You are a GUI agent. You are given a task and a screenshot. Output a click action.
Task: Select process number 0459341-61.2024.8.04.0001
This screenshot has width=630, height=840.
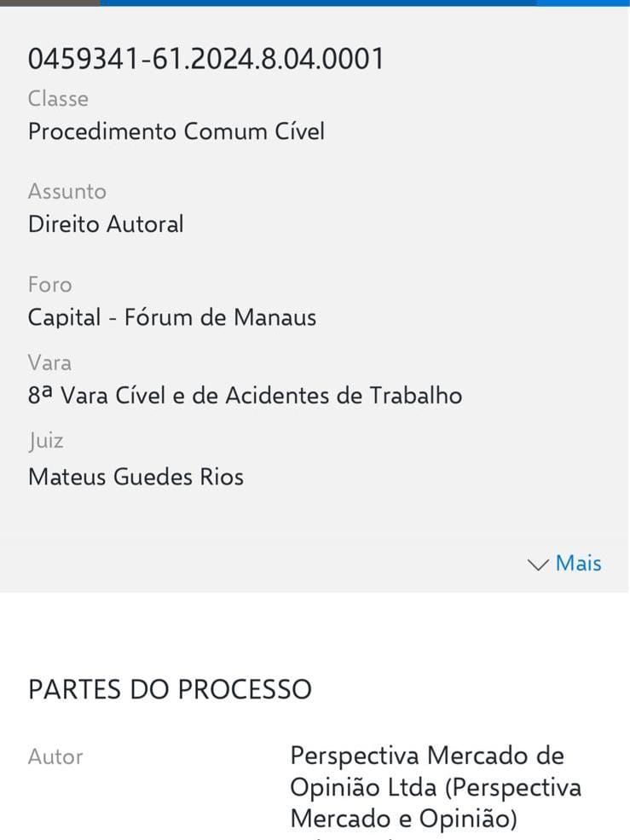[x=206, y=59]
